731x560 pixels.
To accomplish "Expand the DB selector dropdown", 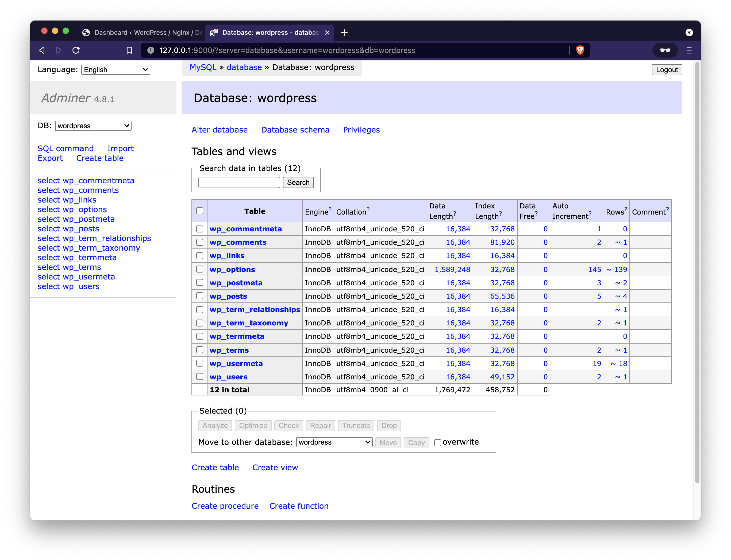I will [x=93, y=126].
